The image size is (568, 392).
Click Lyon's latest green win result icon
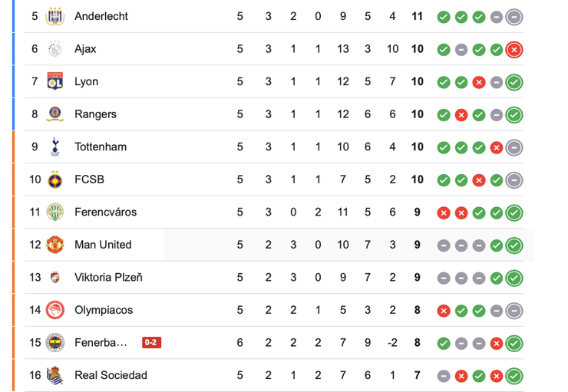coord(514,81)
